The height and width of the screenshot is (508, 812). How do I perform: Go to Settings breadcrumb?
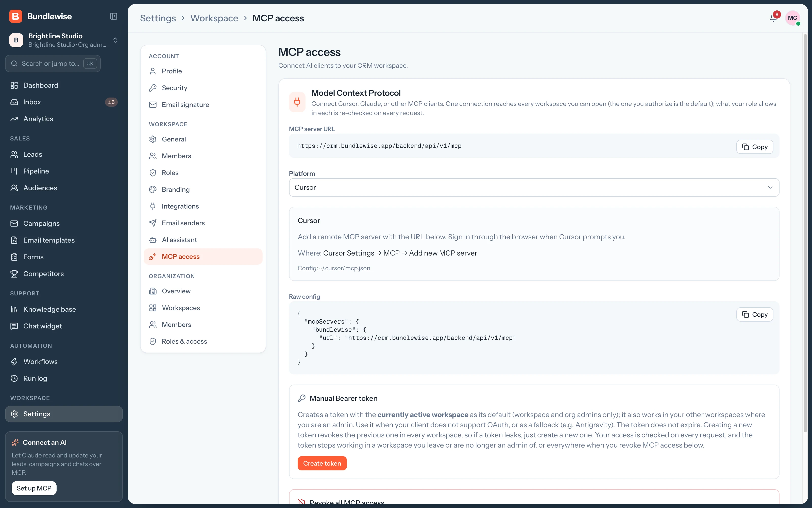coord(158,18)
